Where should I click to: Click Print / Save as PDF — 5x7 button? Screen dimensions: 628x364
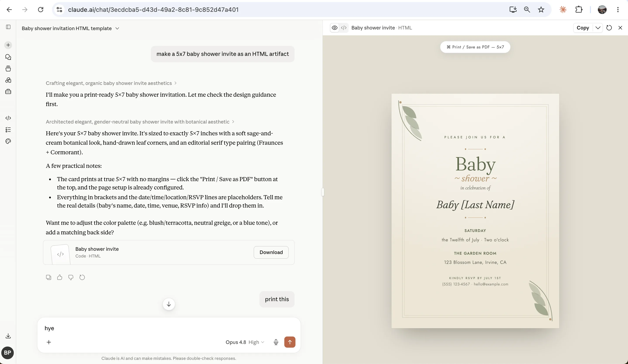475,47
